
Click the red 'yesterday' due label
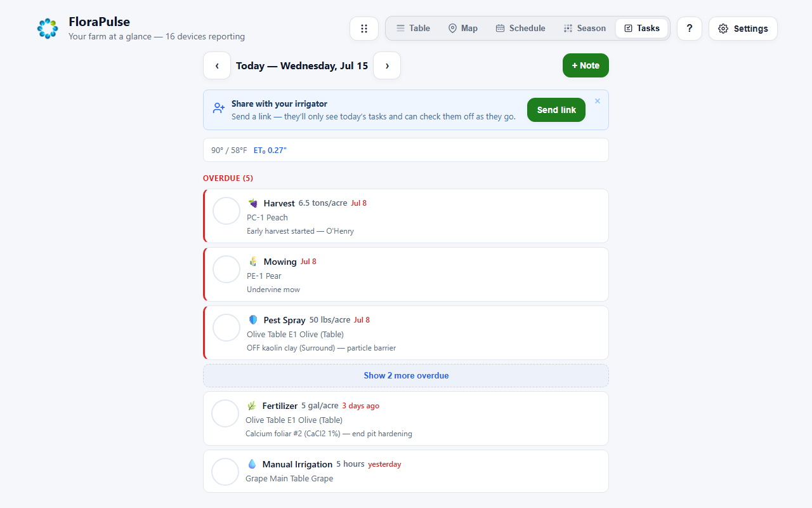pyautogui.click(x=384, y=464)
